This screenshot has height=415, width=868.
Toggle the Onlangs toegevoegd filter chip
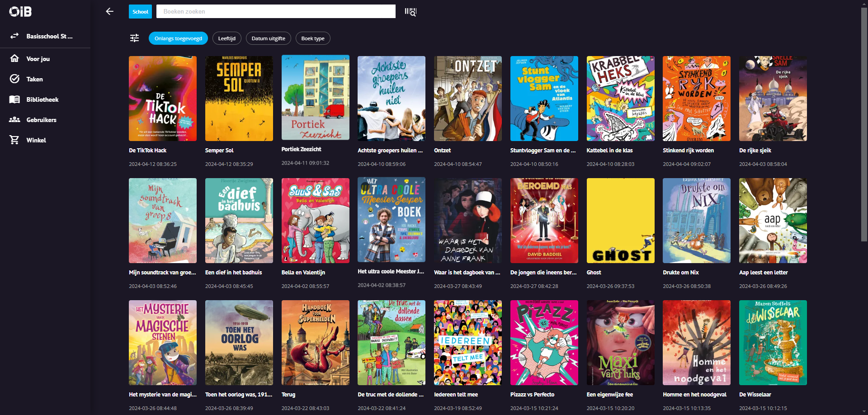click(178, 38)
